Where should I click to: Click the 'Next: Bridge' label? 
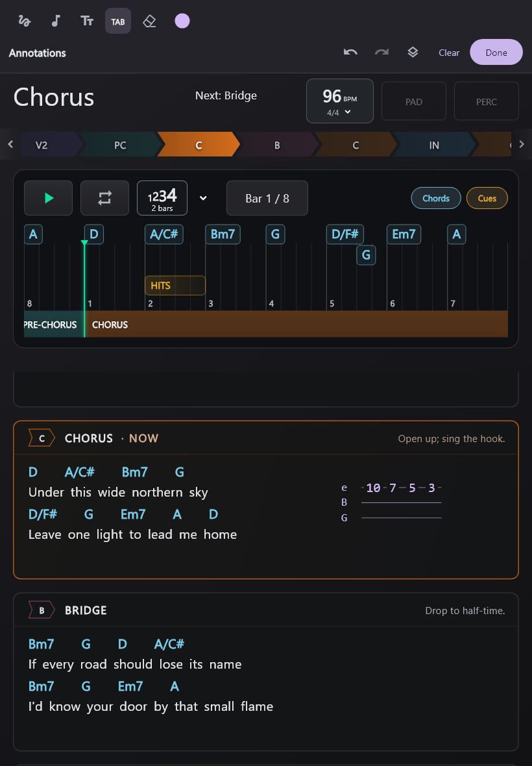pyautogui.click(x=226, y=95)
